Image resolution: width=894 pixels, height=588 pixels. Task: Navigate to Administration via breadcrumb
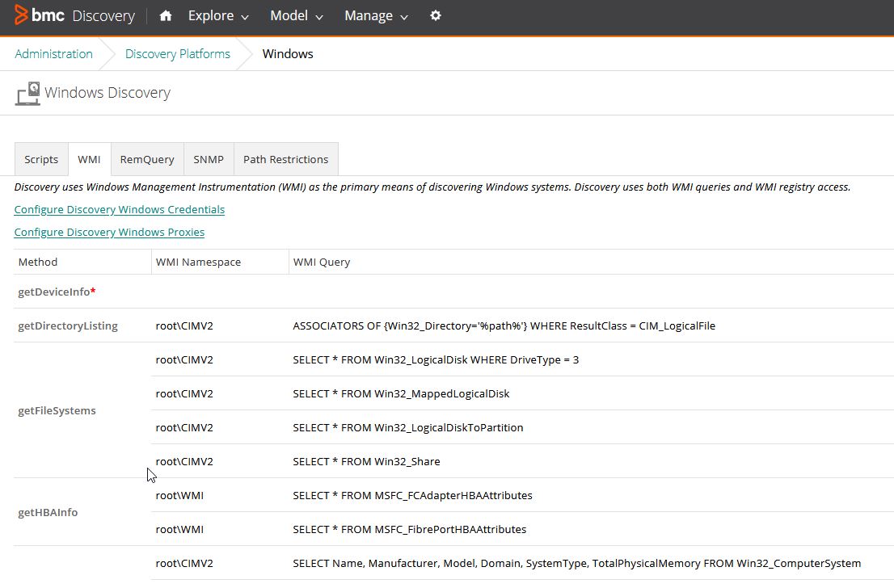[53, 53]
